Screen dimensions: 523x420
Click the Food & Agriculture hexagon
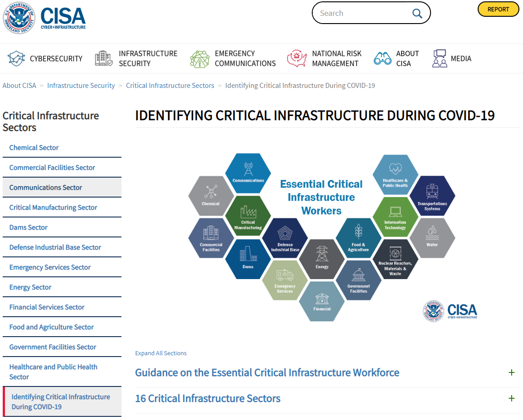click(358, 238)
